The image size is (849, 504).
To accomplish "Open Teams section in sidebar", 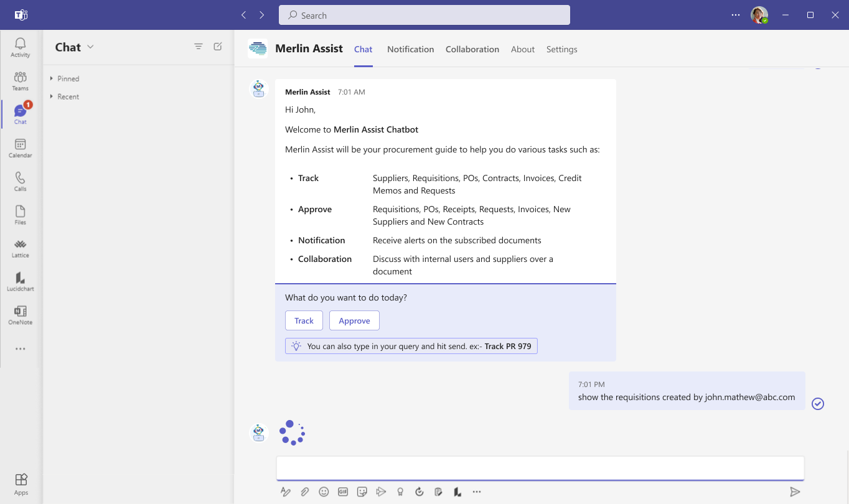I will point(21,81).
